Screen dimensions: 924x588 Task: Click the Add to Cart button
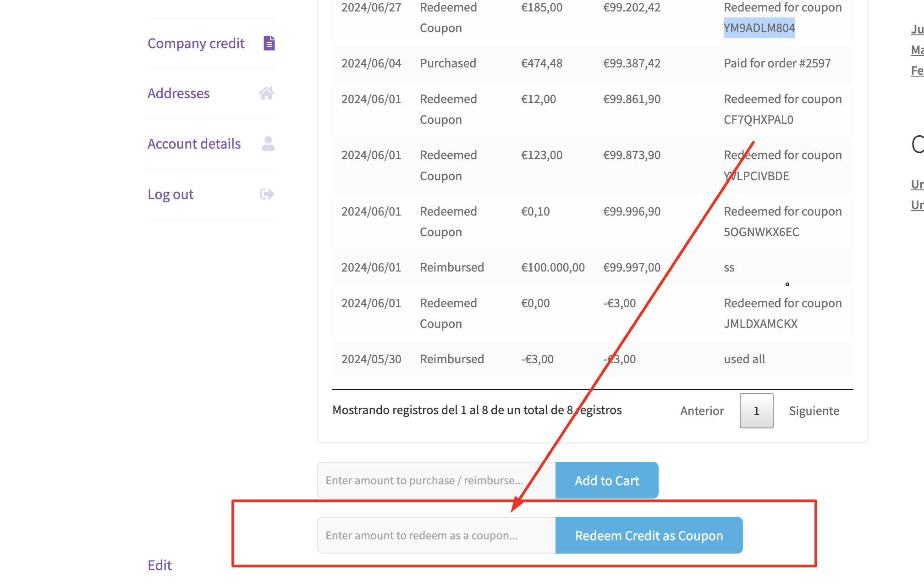(607, 480)
